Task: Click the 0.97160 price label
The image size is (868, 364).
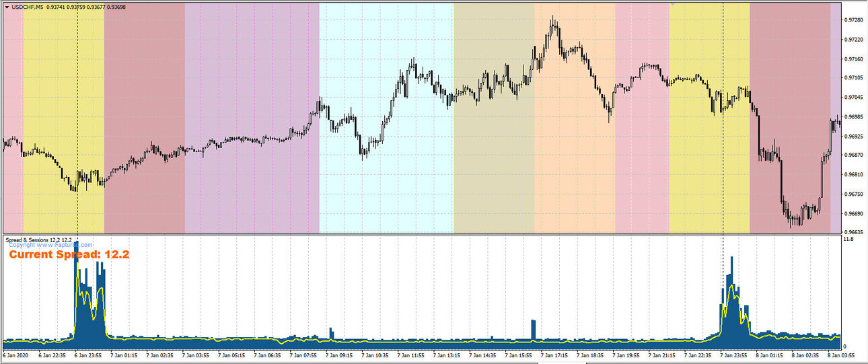Action: tap(853, 59)
